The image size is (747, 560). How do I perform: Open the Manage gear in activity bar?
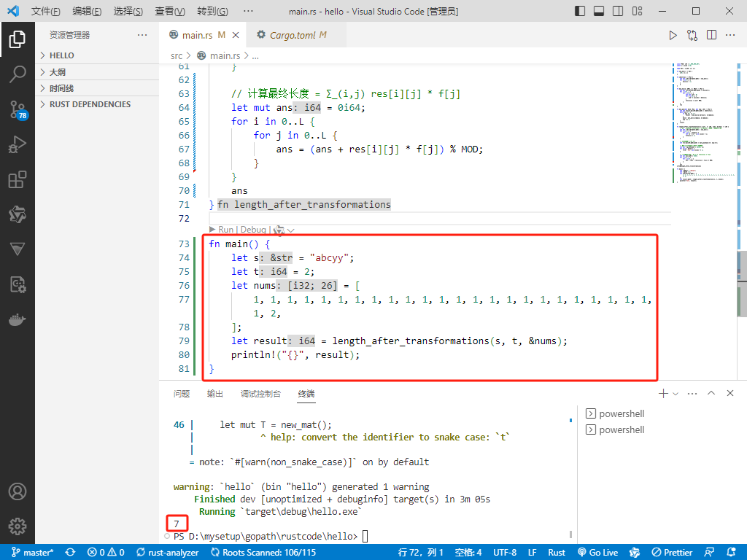pyautogui.click(x=18, y=526)
